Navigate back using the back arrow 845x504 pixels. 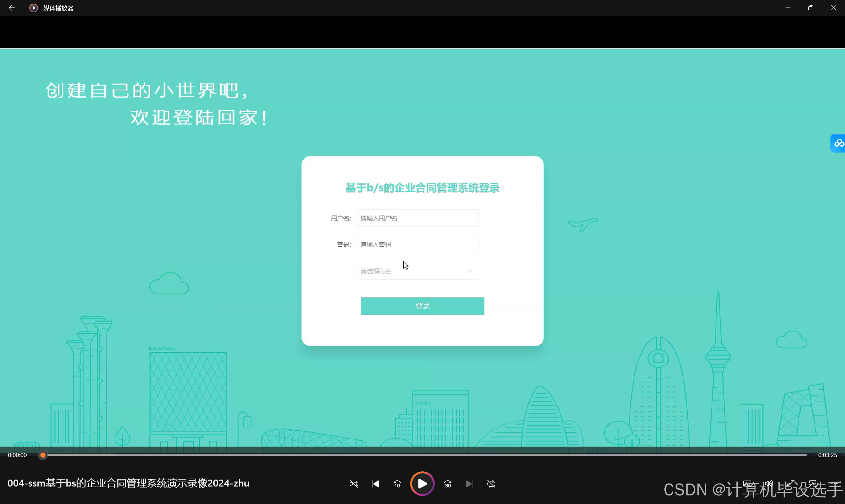(x=12, y=8)
